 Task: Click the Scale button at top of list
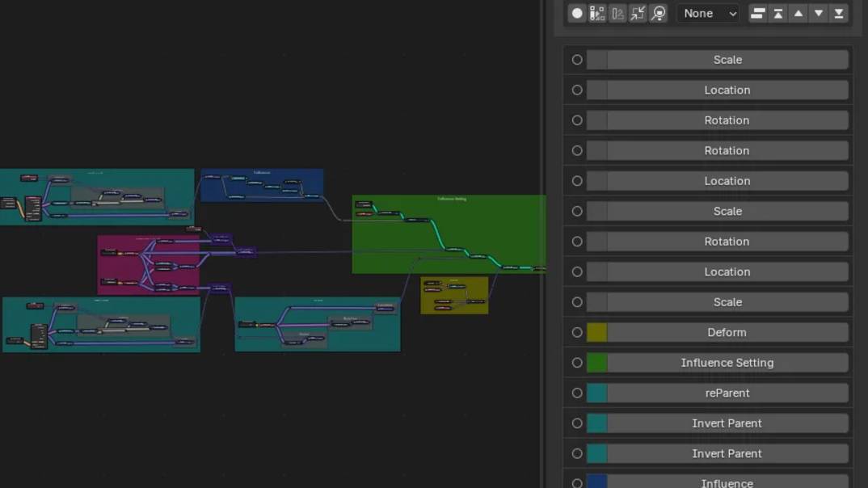727,60
